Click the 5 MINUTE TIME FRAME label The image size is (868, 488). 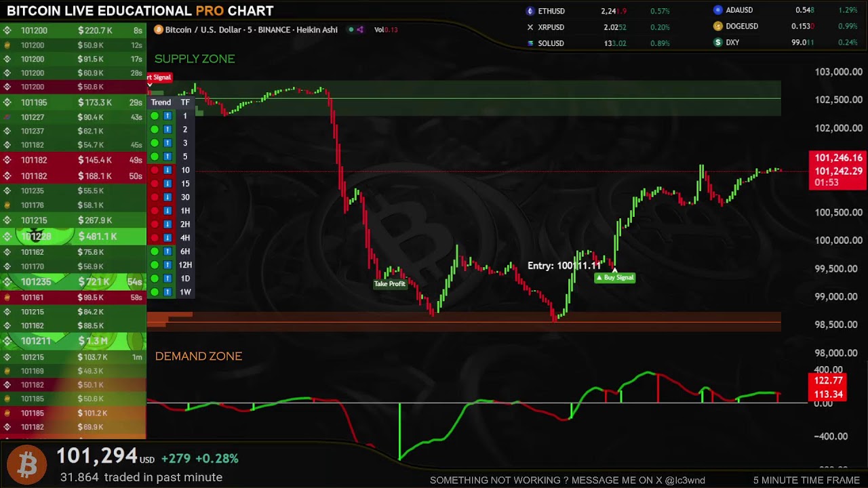click(x=806, y=480)
